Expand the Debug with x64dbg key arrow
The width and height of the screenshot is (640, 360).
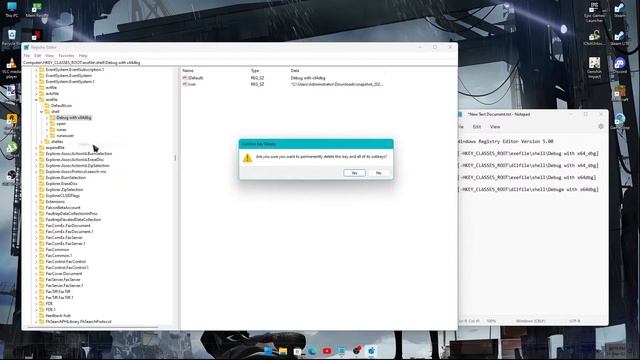[47, 118]
